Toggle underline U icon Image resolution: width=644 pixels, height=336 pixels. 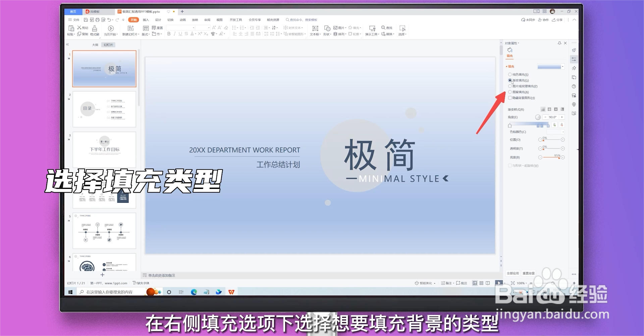click(180, 34)
